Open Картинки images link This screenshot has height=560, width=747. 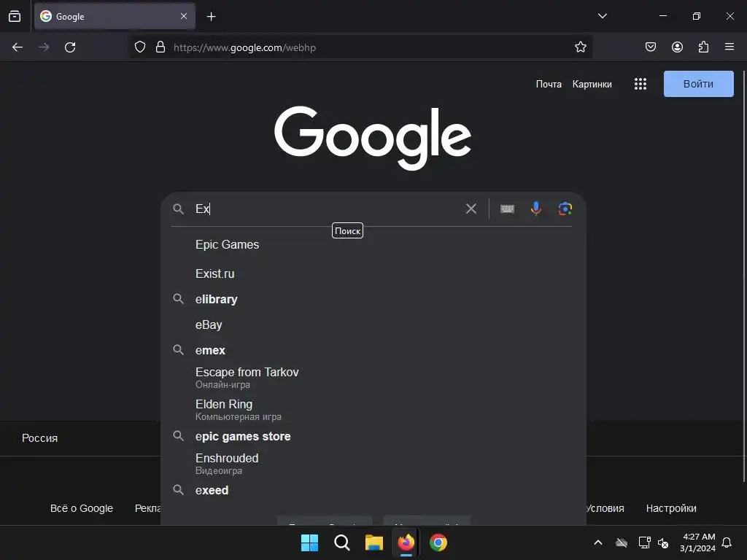(x=592, y=85)
